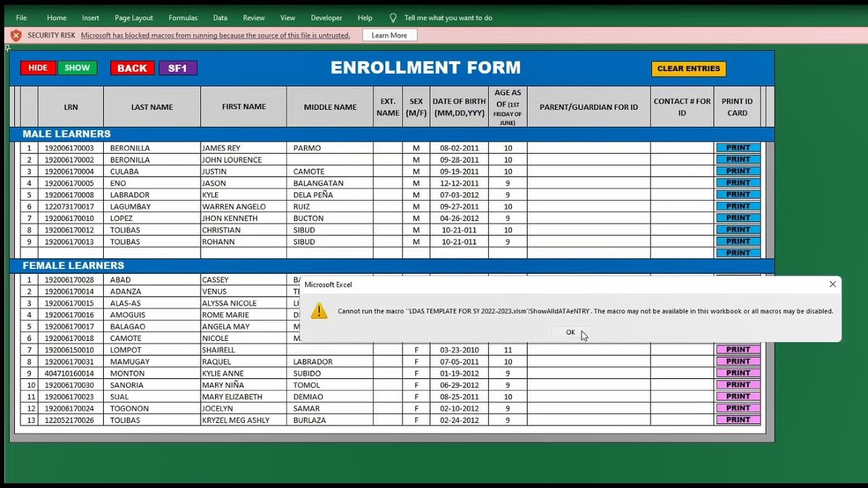
Task: Select the CULABA last name cell
Action: point(152,171)
